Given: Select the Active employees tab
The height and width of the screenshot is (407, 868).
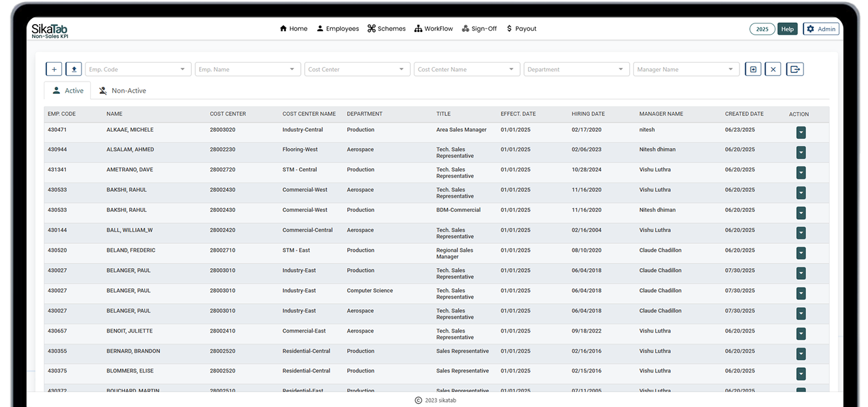Looking at the screenshot, I should [x=68, y=91].
